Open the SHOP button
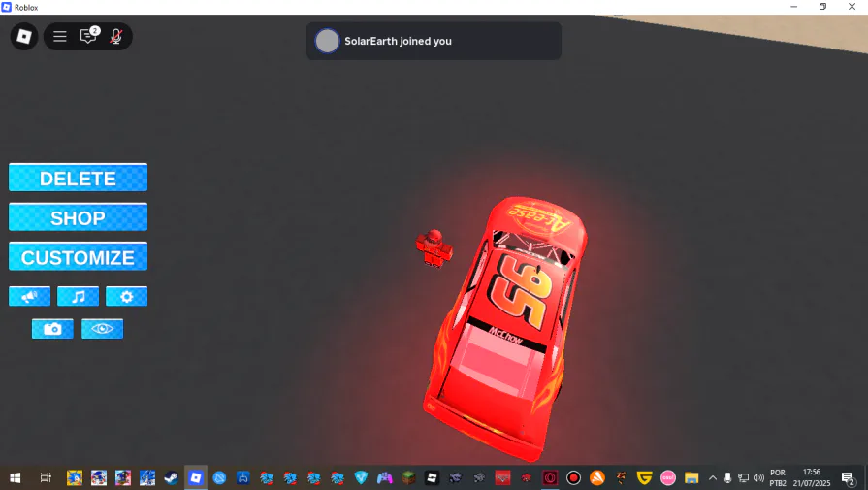868x490 pixels. pyautogui.click(x=78, y=217)
